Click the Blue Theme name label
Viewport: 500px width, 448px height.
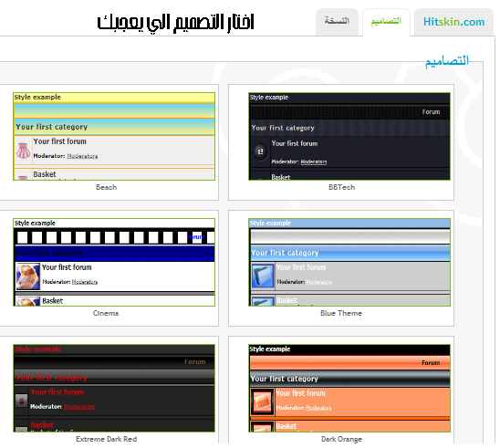pos(341,314)
